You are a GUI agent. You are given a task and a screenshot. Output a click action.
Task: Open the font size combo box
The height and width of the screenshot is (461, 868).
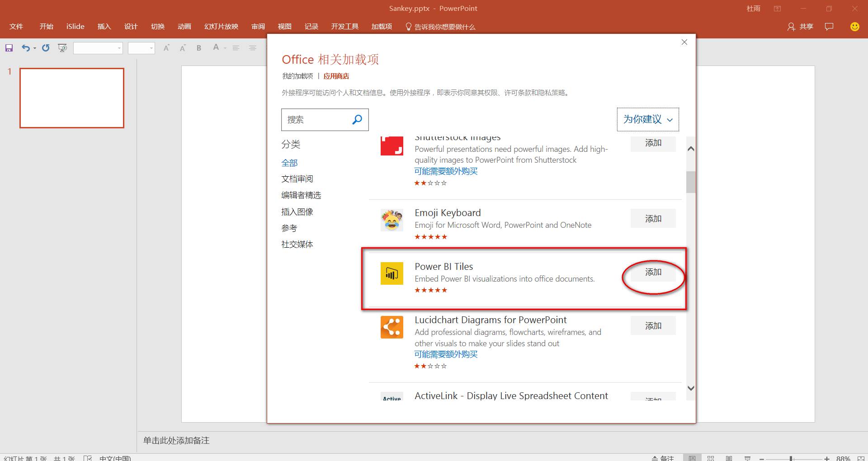[x=142, y=48]
